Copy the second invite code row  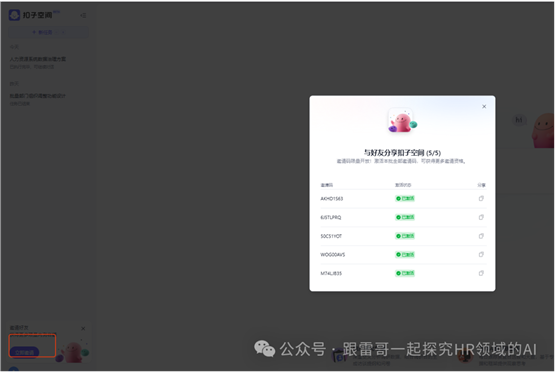pos(481,217)
